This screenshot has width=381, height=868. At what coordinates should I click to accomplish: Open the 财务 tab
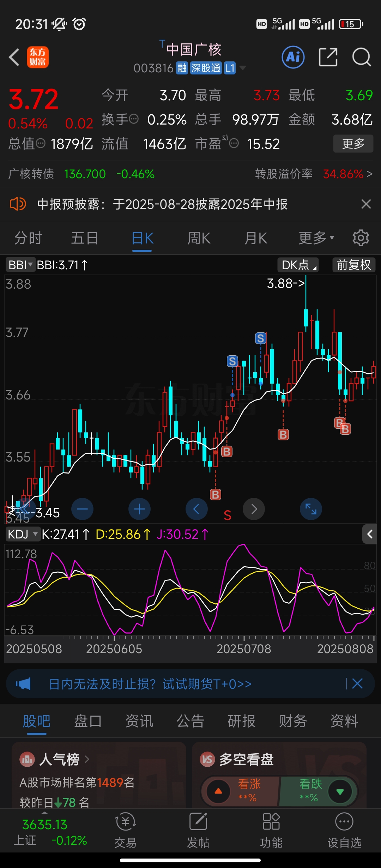coord(293,721)
